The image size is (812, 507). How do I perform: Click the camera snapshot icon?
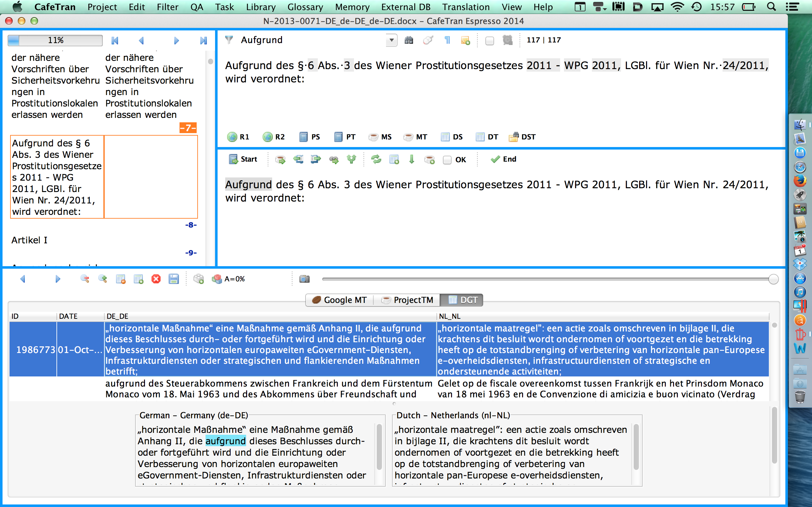304,279
